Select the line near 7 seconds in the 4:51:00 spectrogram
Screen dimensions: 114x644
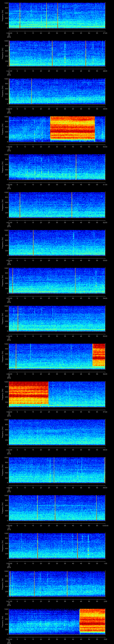(20, 205)
